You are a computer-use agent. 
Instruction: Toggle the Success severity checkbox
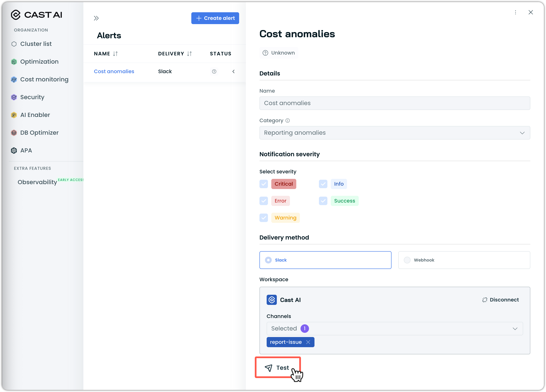[323, 201]
